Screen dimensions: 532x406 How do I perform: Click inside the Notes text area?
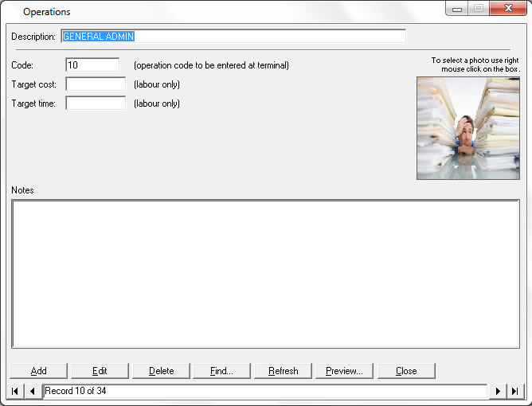coord(265,273)
